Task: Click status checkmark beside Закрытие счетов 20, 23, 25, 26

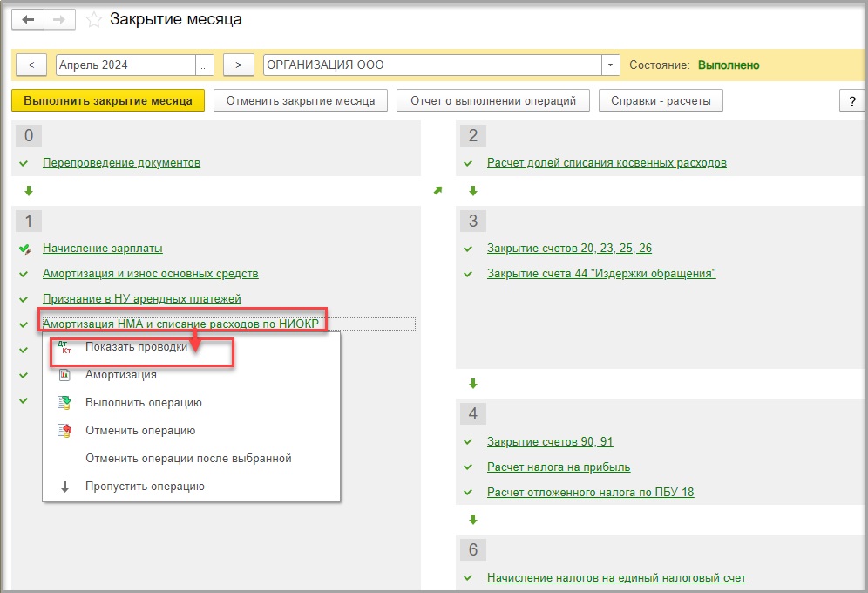Action: [x=468, y=249]
